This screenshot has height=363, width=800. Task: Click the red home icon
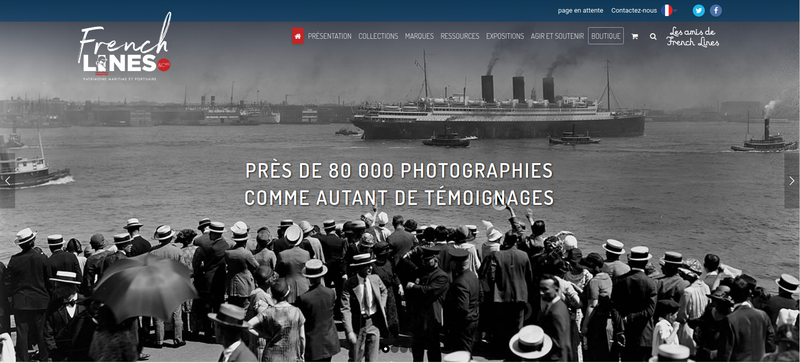pyautogui.click(x=297, y=36)
